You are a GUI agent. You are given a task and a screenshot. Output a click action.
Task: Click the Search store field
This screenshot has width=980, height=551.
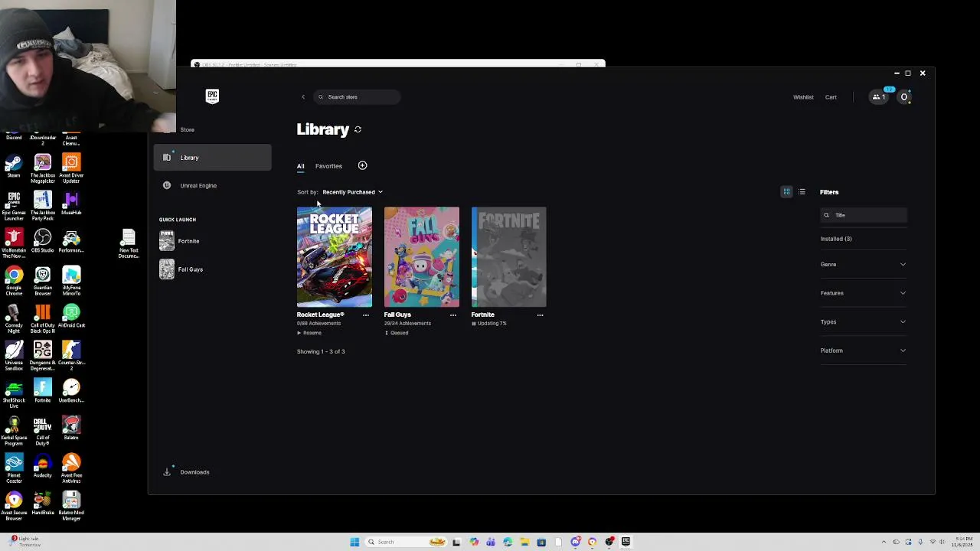(x=357, y=97)
